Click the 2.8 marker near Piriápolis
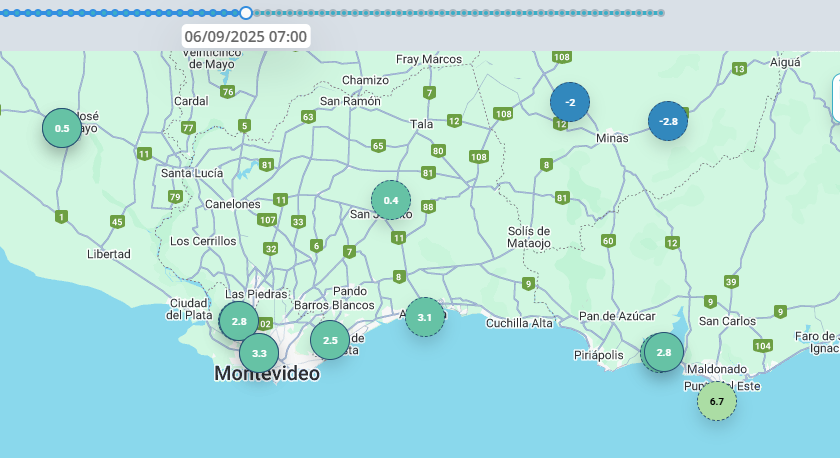Viewport: 840px width, 458px height. tap(664, 352)
